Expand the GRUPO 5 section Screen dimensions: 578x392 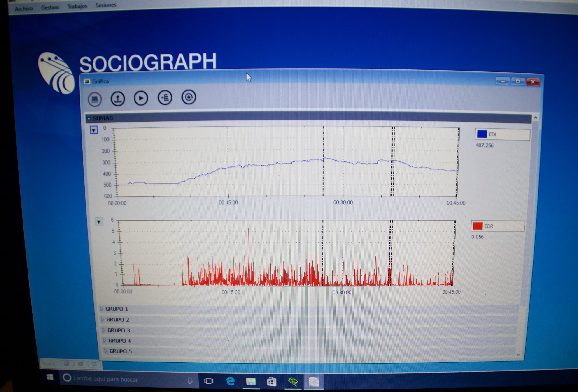(105, 351)
